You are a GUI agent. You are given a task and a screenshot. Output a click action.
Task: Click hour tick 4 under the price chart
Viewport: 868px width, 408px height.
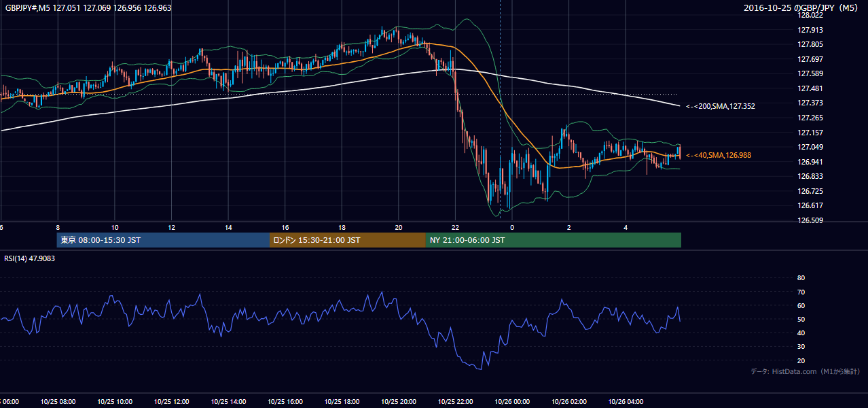[626, 228]
